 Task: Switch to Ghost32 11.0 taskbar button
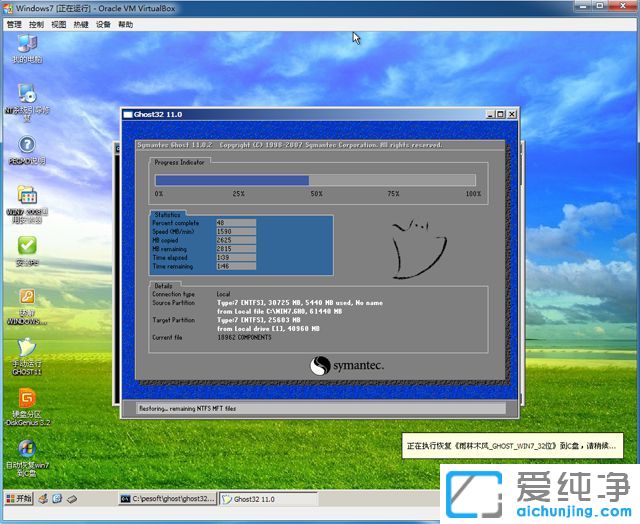pos(269,499)
